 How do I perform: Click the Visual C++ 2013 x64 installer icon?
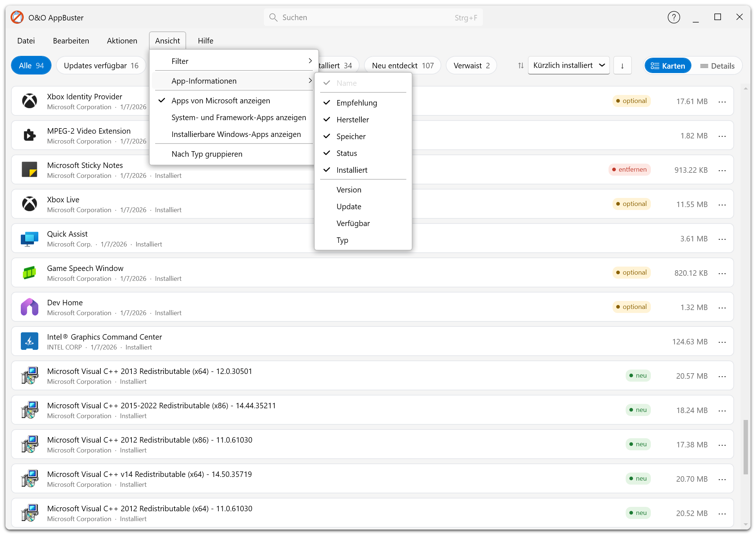coord(30,376)
